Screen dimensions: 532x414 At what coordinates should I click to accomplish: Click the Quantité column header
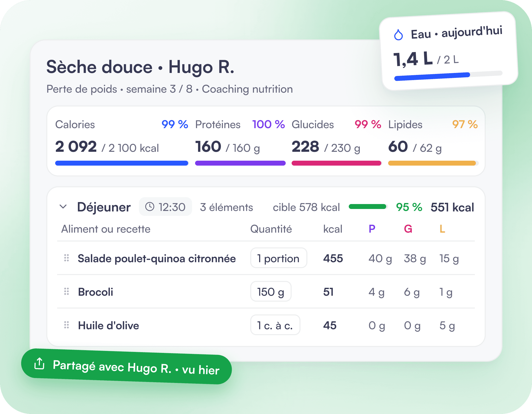(271, 229)
